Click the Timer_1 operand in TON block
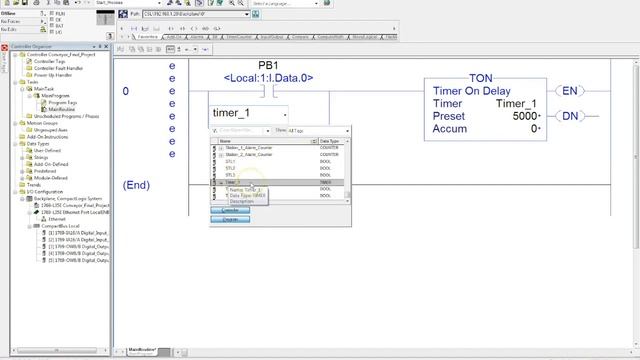This screenshot has width=640, height=360. (x=516, y=104)
